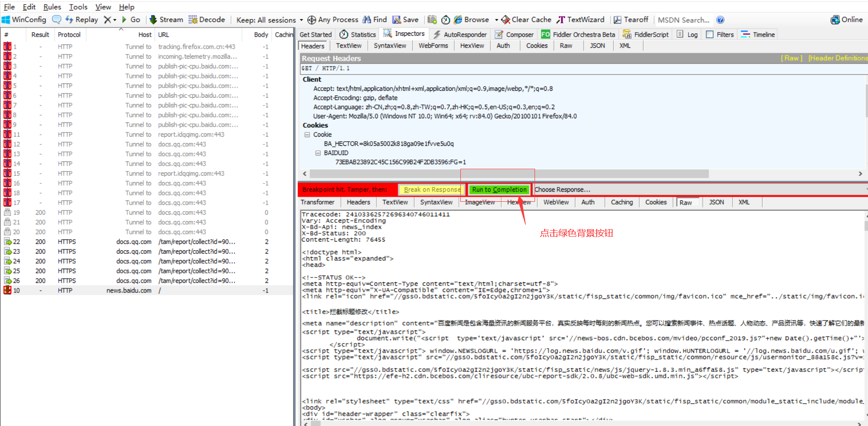Open the Find sessions tool
The image size is (868, 426).
point(375,20)
